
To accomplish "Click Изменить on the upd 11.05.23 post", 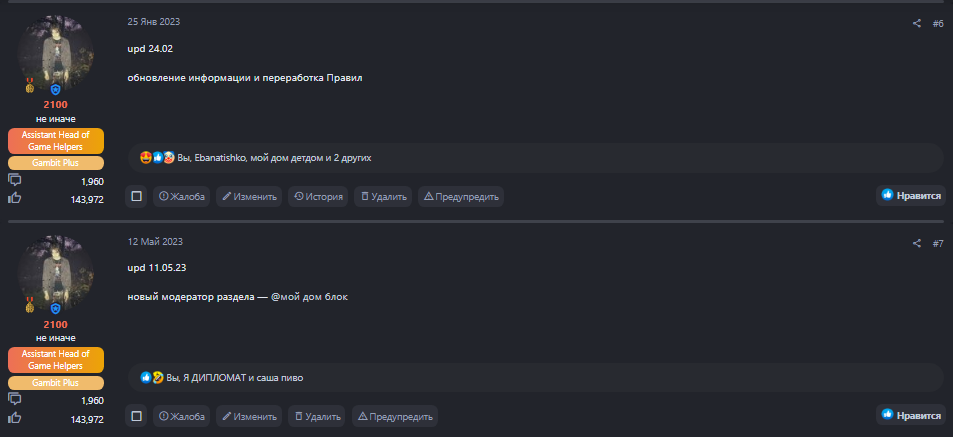I will pos(249,416).
